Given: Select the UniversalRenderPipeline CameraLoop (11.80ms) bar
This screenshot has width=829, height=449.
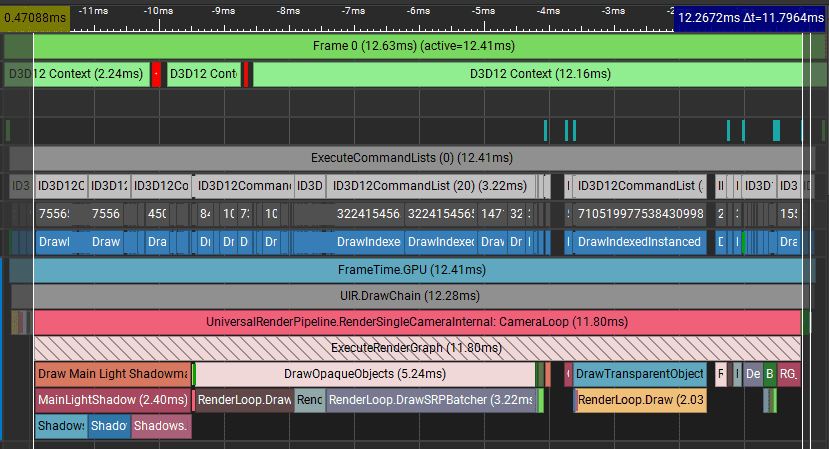Looking at the screenshot, I should click(x=418, y=322).
